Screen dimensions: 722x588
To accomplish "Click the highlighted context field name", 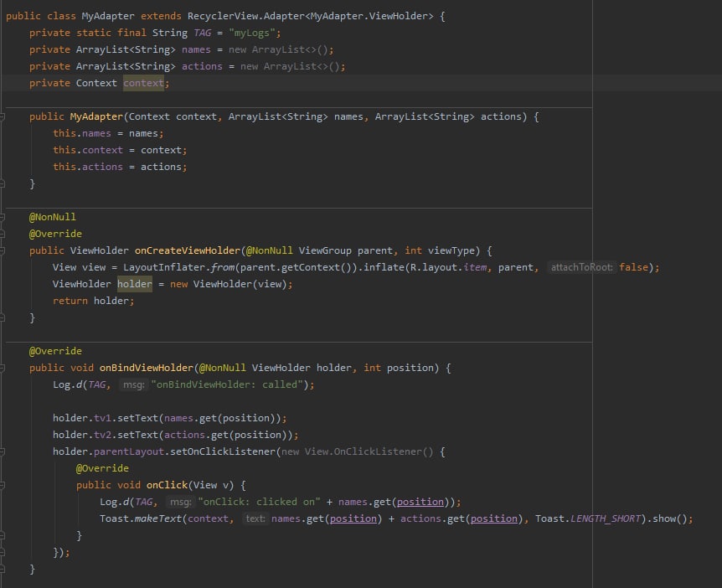I will 143,83.
